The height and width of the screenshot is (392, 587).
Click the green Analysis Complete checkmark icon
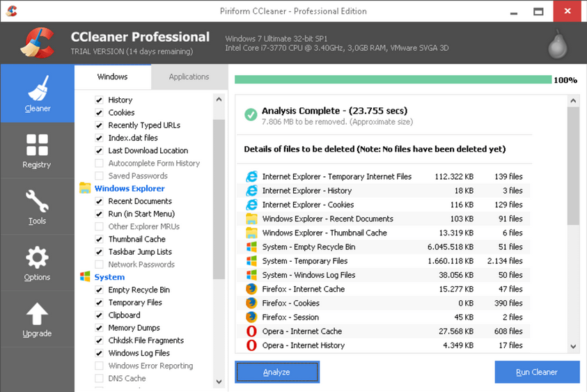(x=251, y=115)
